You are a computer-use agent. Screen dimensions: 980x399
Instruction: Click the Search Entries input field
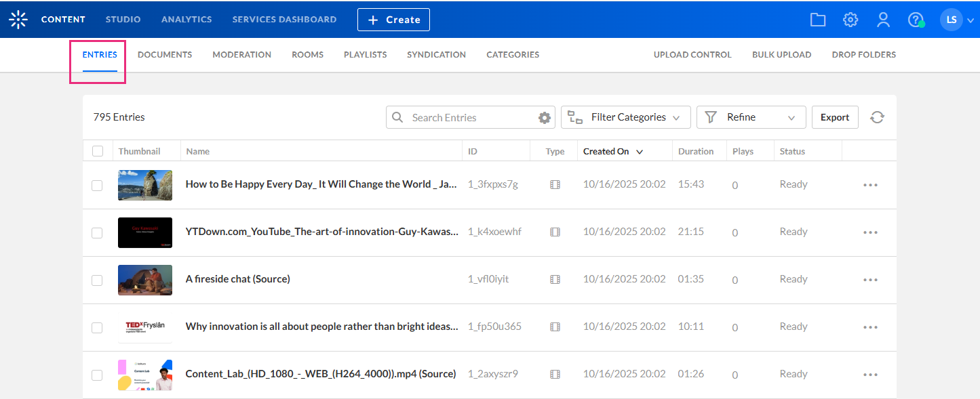pyautogui.click(x=468, y=118)
